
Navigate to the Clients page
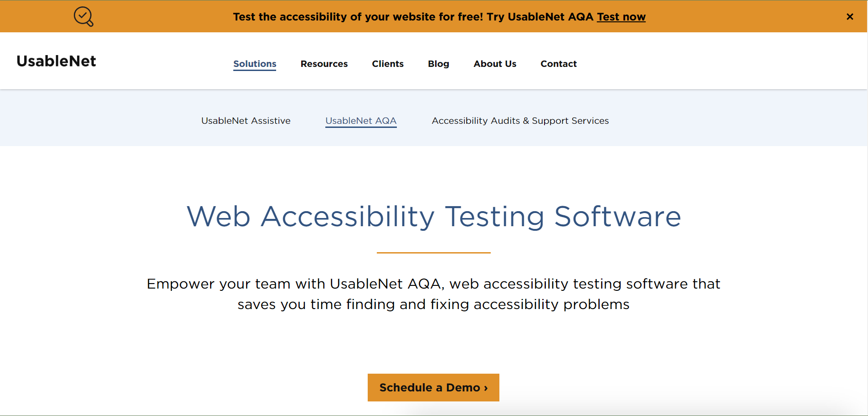pos(387,64)
